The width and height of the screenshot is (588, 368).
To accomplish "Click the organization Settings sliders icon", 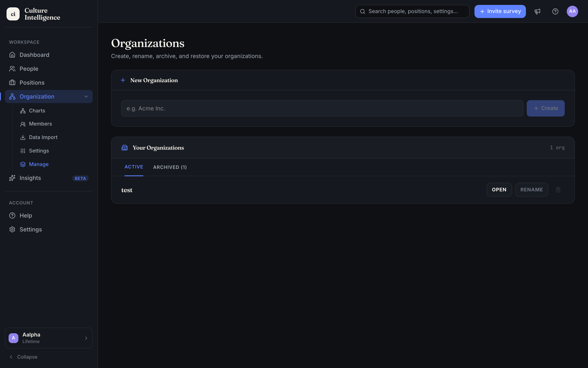I will [x=23, y=151].
